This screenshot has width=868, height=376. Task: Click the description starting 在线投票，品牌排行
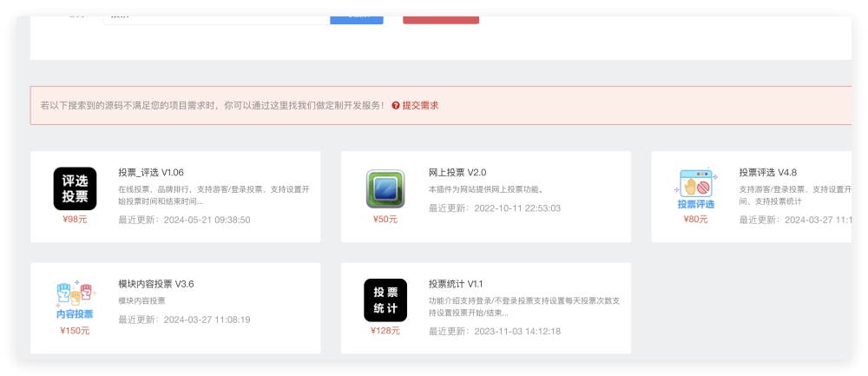click(214, 195)
